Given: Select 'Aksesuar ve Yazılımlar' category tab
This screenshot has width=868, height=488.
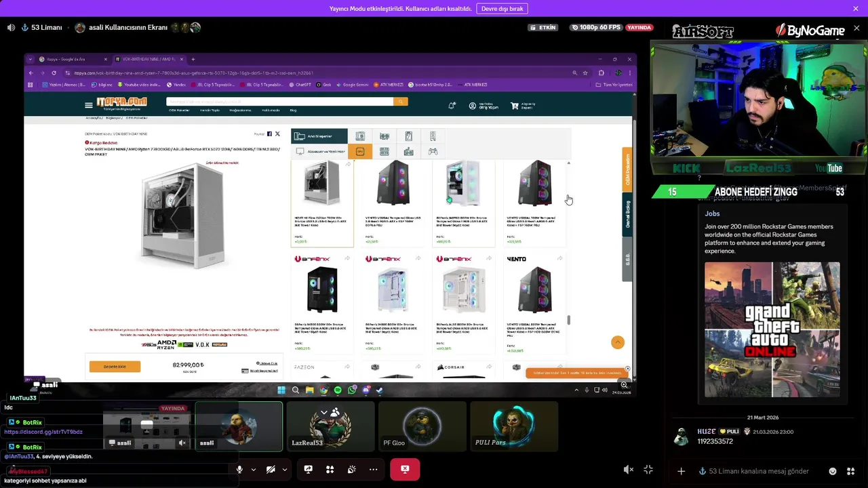Looking at the screenshot, I should 319,151.
